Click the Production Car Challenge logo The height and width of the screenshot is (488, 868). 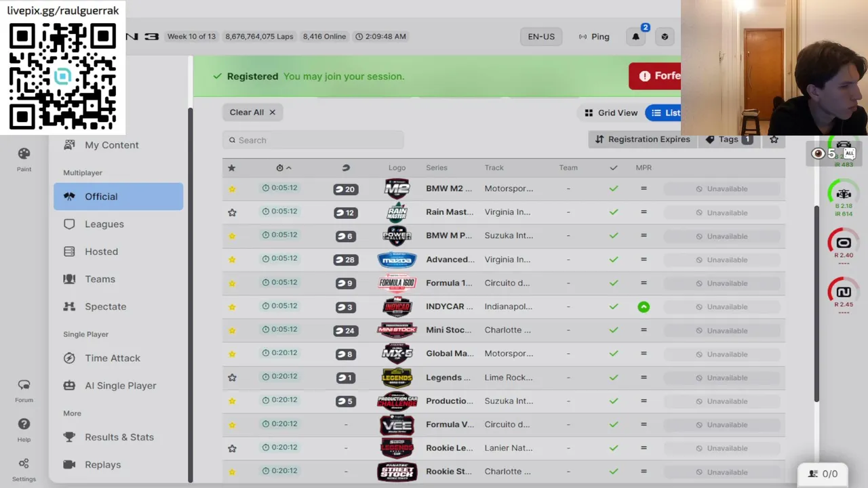pos(397,401)
